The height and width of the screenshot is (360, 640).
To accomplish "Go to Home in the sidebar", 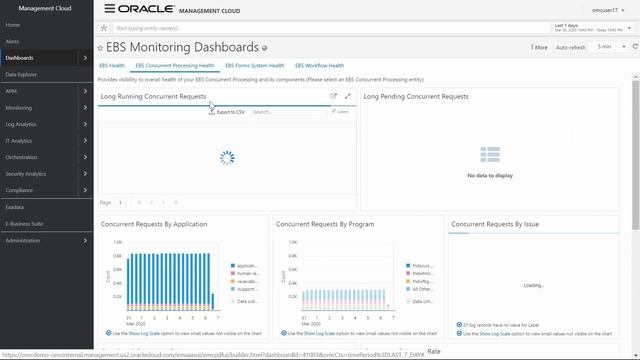I will click(13, 25).
